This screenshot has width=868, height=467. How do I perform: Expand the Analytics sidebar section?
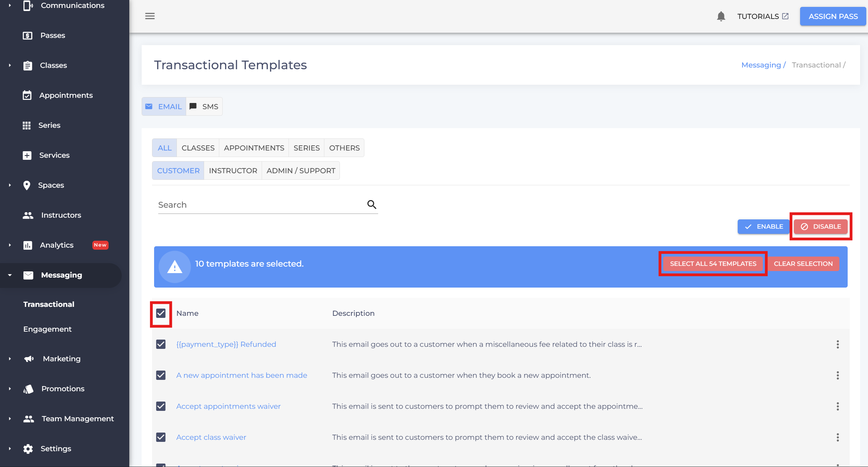tap(10, 245)
